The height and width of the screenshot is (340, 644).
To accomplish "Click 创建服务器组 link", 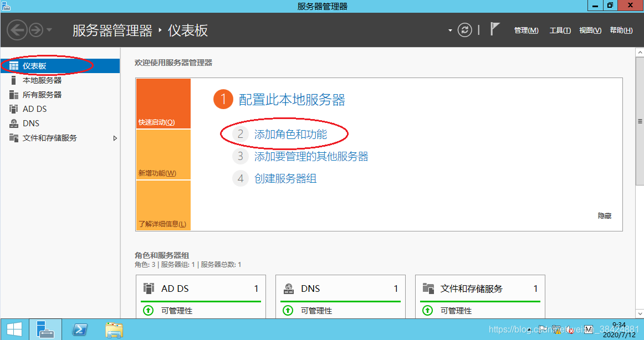I will (285, 178).
